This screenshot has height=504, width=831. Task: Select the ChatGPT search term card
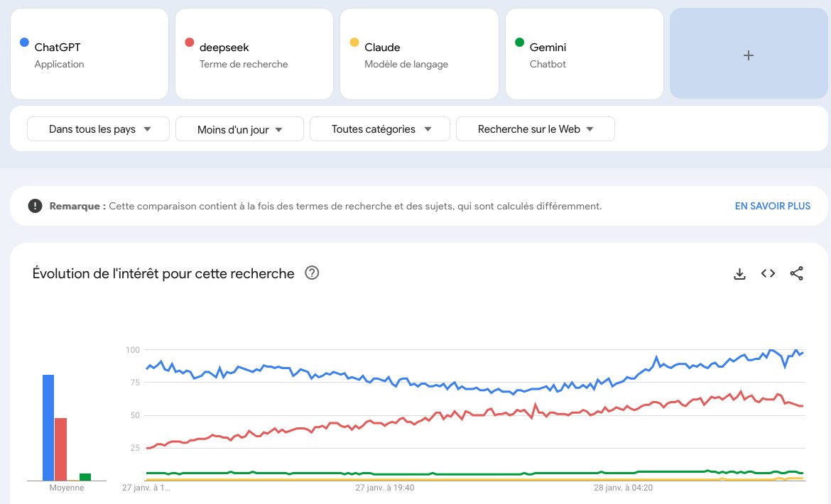pyautogui.click(x=89, y=53)
